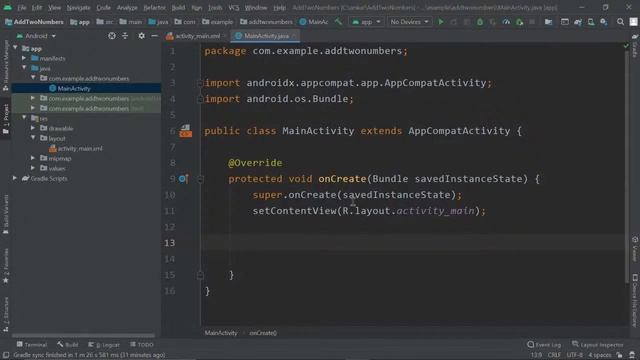Toggle the Terminal tool window
This screenshot has width=640, height=360.
[32, 344]
